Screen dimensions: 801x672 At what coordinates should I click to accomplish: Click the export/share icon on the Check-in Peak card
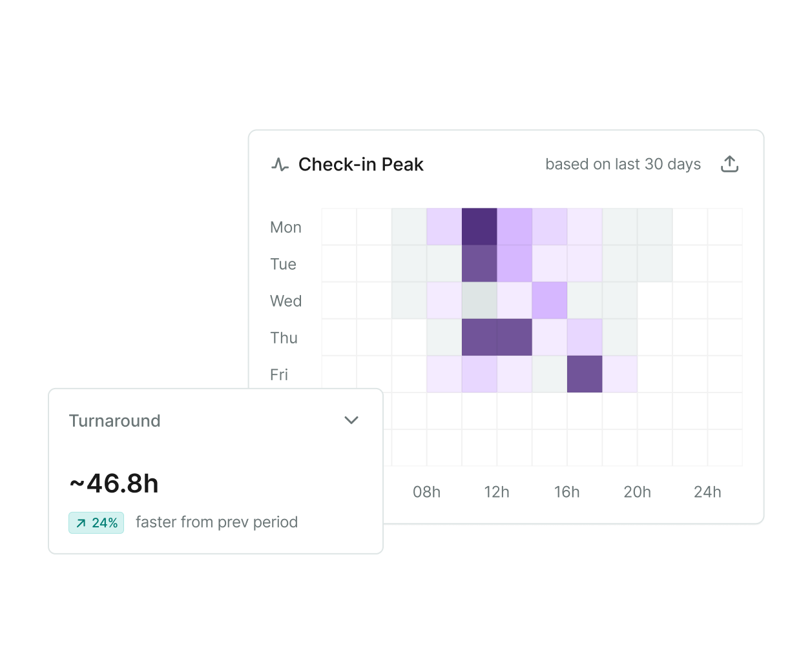(730, 164)
